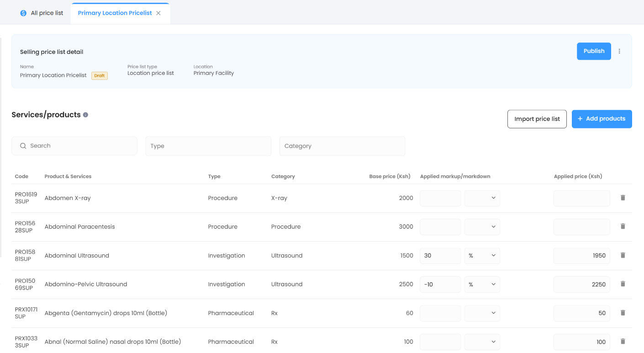Image resolution: width=644 pixels, height=353 pixels.
Task: Expand the % dropdown for Abdominal Ultrasound
Action: [x=482, y=256]
